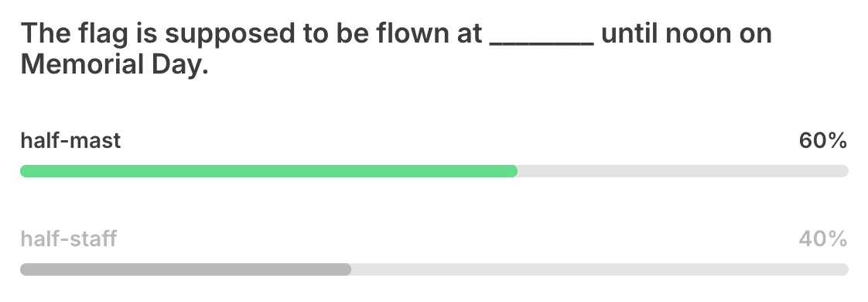Screen dimensions: 868x302
Task: Click the dark gray half-staff bar fill
Action: point(186,269)
